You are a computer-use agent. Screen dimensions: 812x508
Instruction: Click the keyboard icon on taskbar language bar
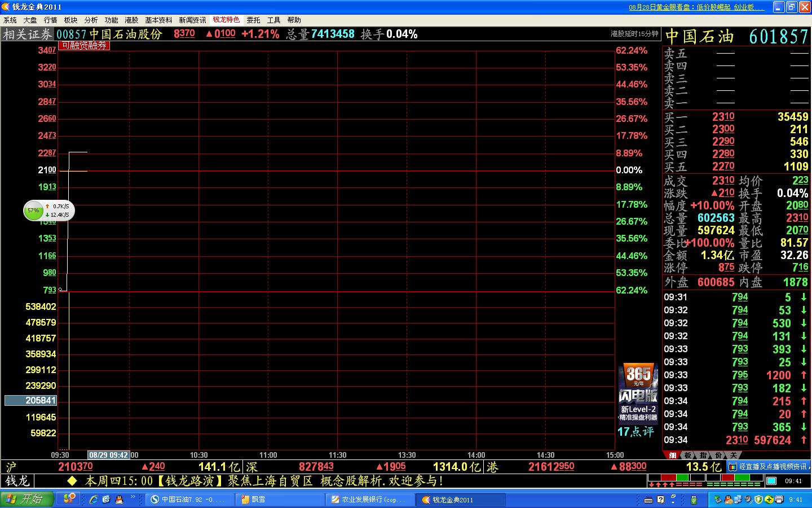click(648, 500)
